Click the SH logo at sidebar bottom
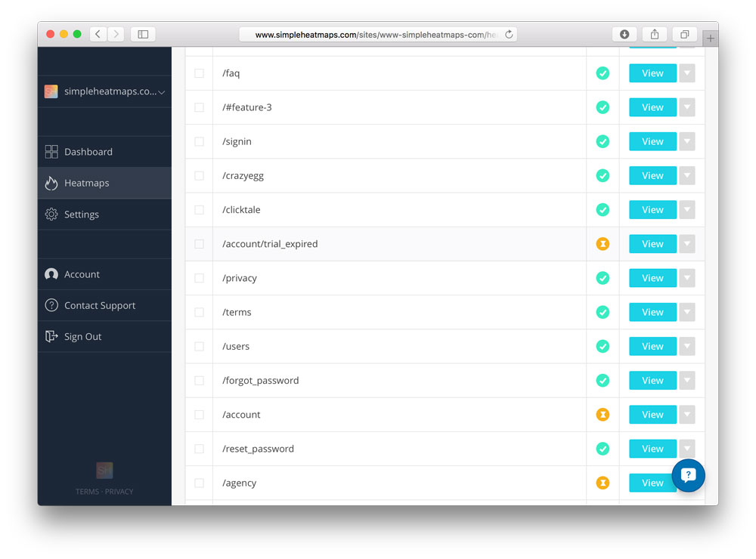Viewport: 756px width, 559px height. [x=104, y=470]
